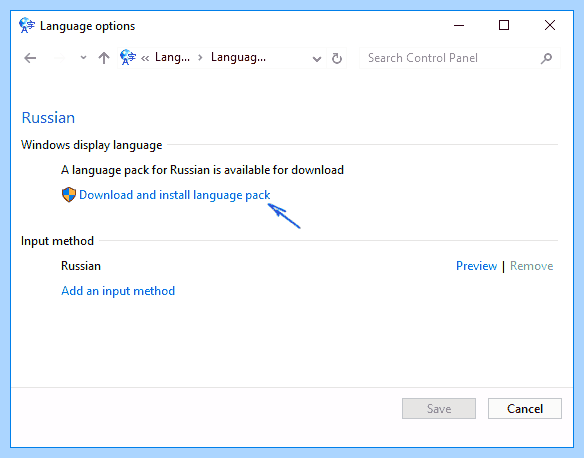Viewport: 584px width, 458px height.
Task: Click 'Russian' under Input method
Action: [81, 266]
